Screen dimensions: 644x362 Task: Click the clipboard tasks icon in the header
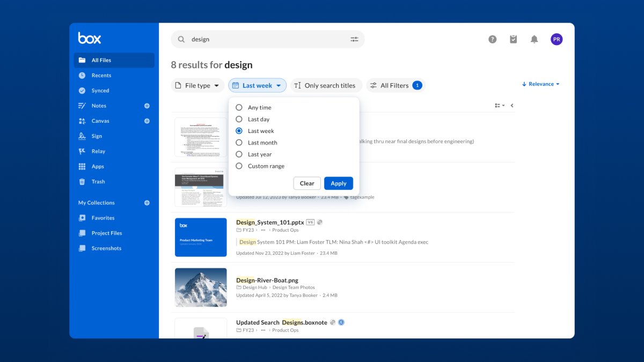point(513,39)
